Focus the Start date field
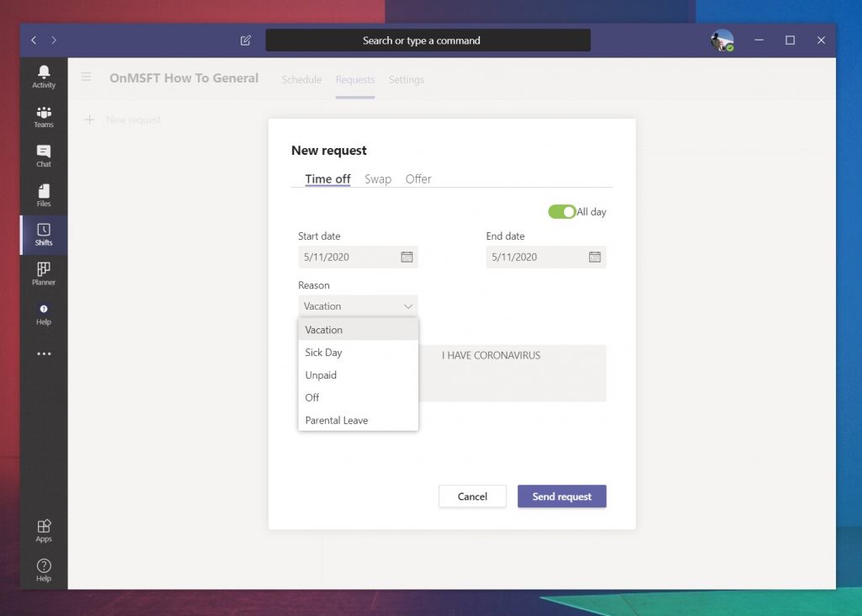 point(358,258)
